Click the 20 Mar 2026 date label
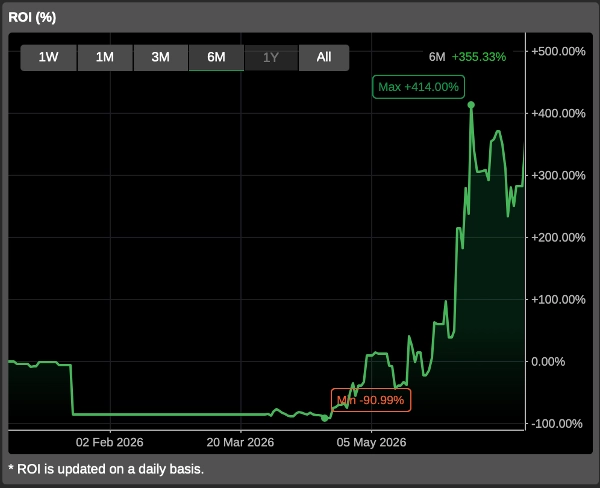This screenshot has height=488, width=600. [240, 442]
